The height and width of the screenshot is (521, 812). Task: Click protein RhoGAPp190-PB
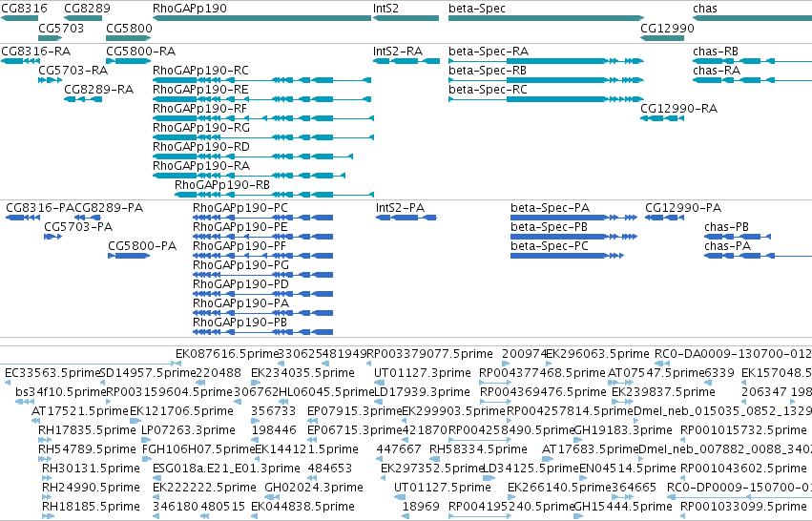262,332
